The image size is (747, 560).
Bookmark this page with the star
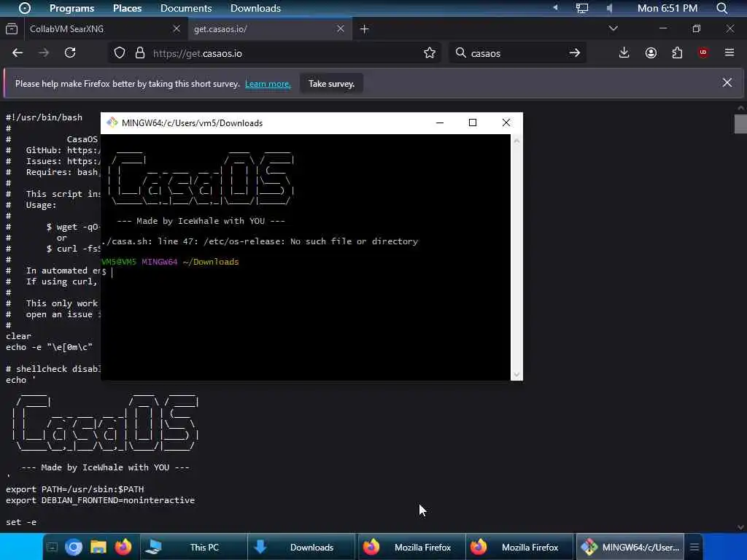429,52
